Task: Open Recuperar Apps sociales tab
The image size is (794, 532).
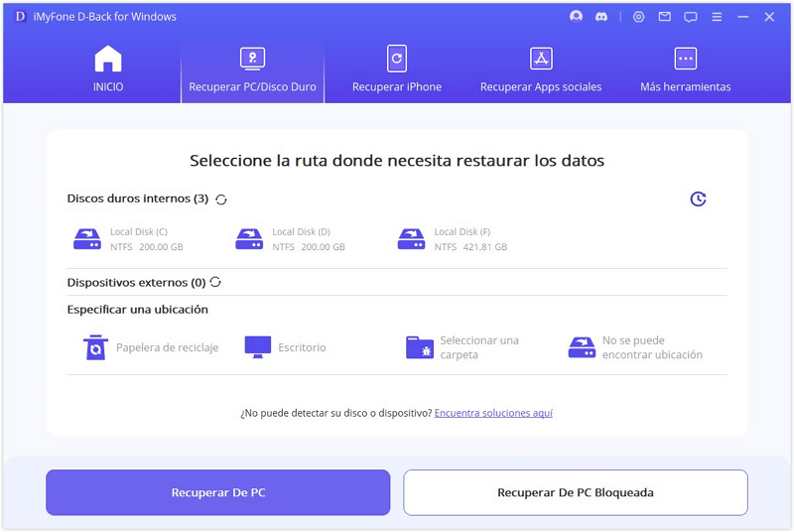Action: (541, 69)
